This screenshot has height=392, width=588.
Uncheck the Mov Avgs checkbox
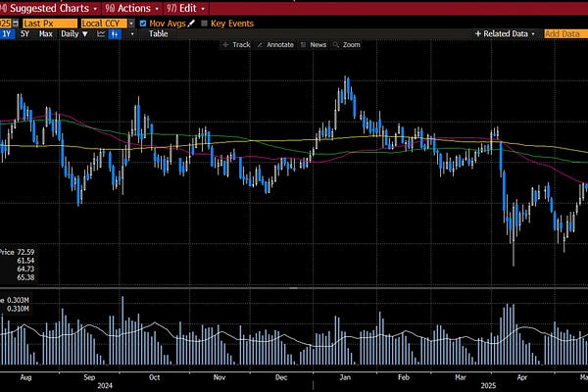(142, 24)
